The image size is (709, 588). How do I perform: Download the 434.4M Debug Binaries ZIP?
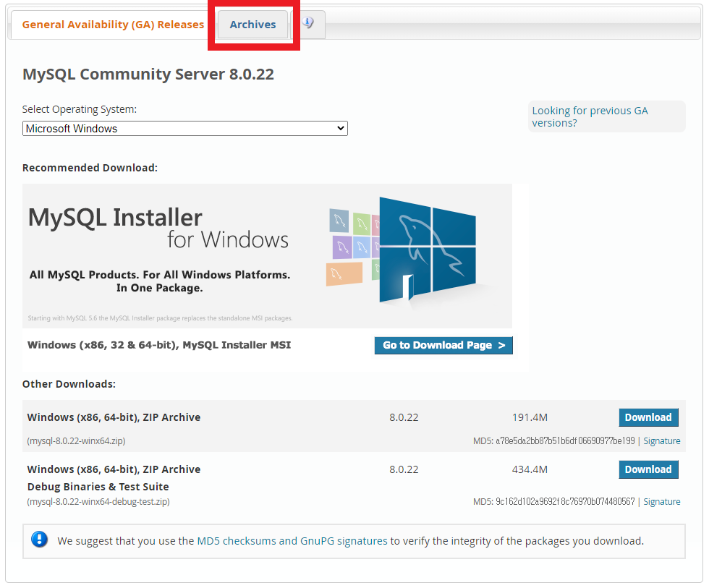click(x=648, y=469)
